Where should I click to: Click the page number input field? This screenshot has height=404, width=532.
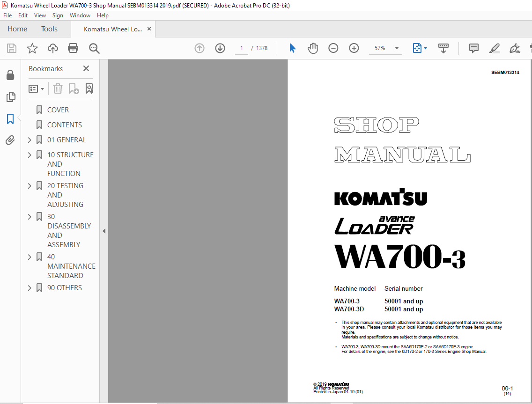(x=242, y=48)
